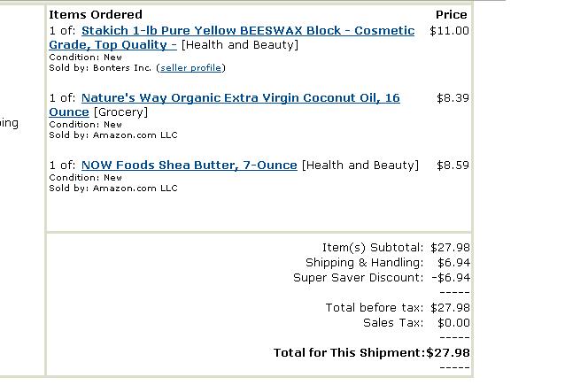
Task: Click the Price column header
Action: [451, 15]
